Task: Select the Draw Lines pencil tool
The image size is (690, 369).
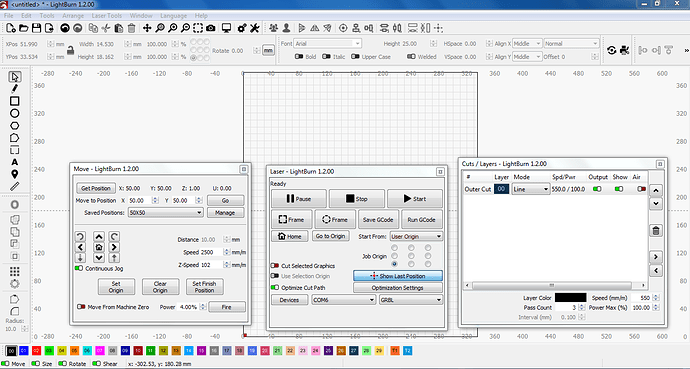Action: (x=15, y=89)
